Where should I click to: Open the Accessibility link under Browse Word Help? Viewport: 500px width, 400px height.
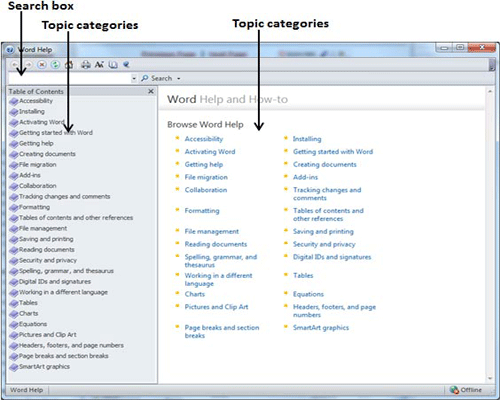tap(204, 139)
